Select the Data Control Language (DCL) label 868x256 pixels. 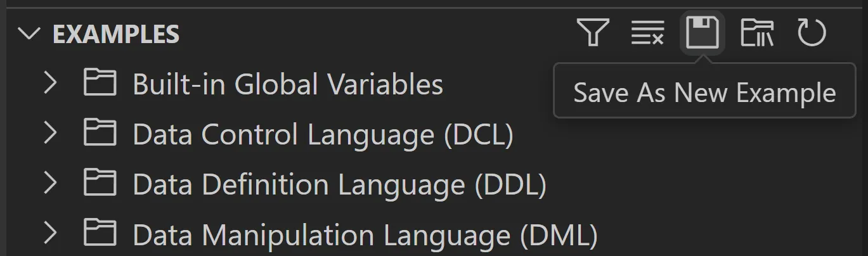tap(322, 134)
